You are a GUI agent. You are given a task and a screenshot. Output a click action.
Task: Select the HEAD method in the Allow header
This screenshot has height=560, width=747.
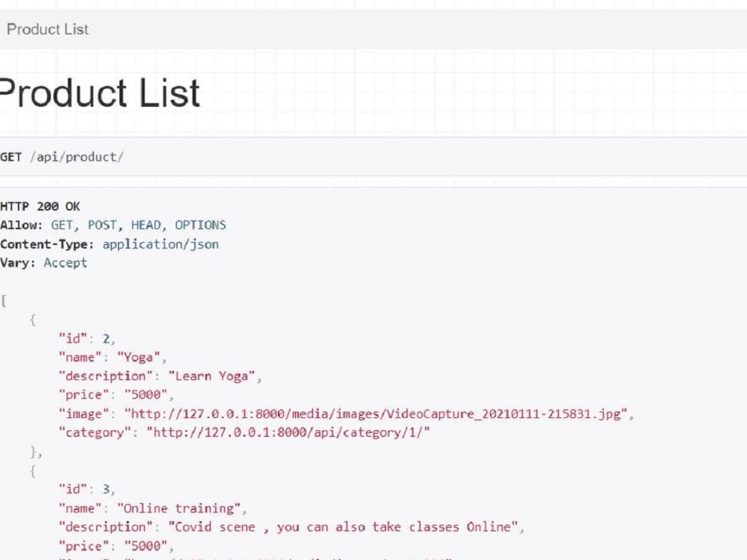coord(146,225)
